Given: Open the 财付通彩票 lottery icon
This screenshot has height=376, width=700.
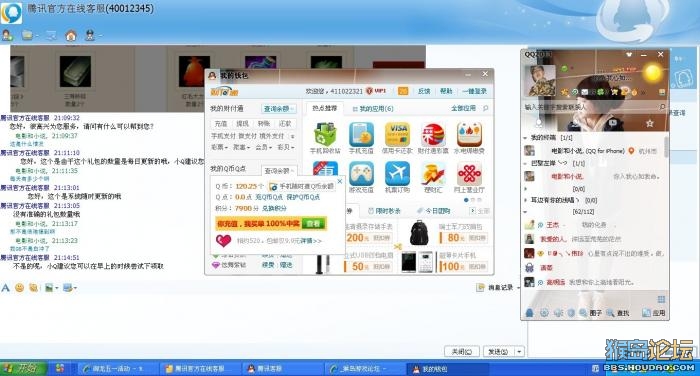Looking at the screenshot, I should [433, 134].
